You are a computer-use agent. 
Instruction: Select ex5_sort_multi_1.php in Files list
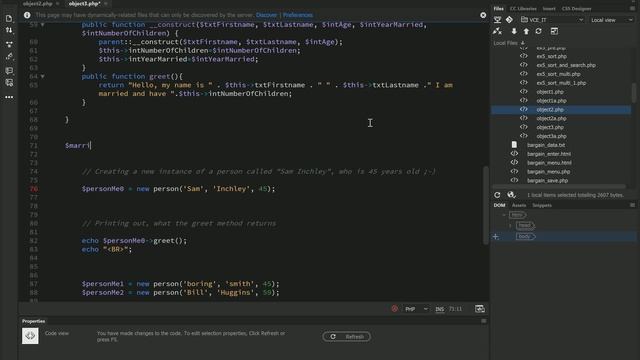(x=561, y=83)
